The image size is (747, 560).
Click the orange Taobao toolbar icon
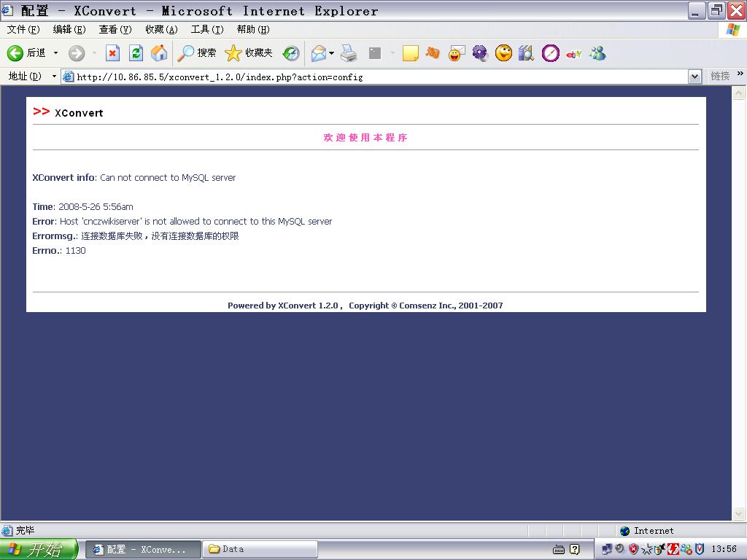pos(433,52)
